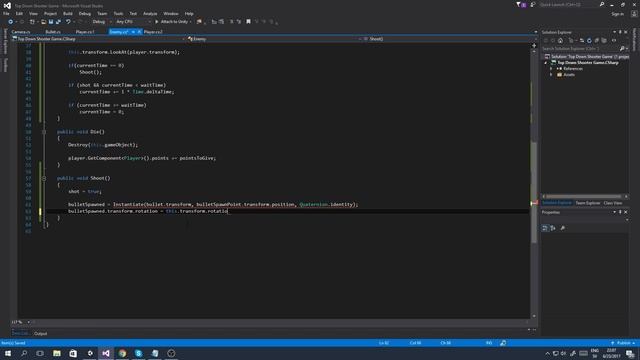Click the Solution Explorer horizontal scrollbar
The height and width of the screenshot is (360, 640).
point(585,197)
